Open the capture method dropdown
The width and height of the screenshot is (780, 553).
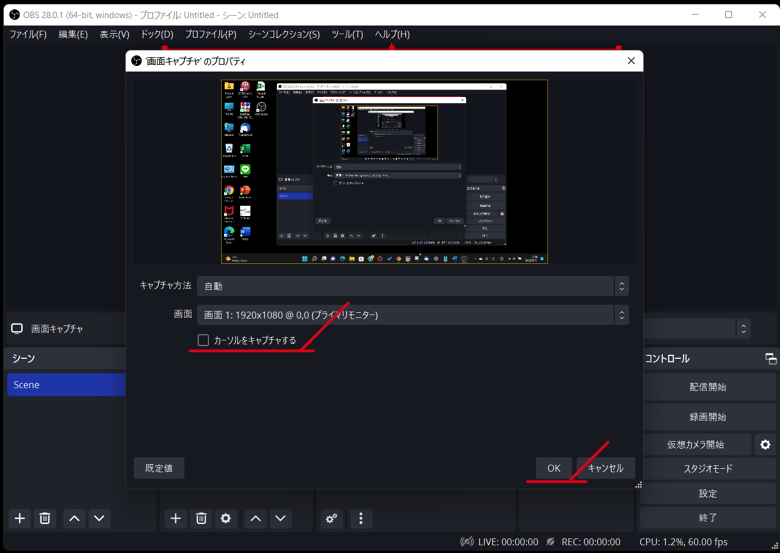pyautogui.click(x=413, y=286)
